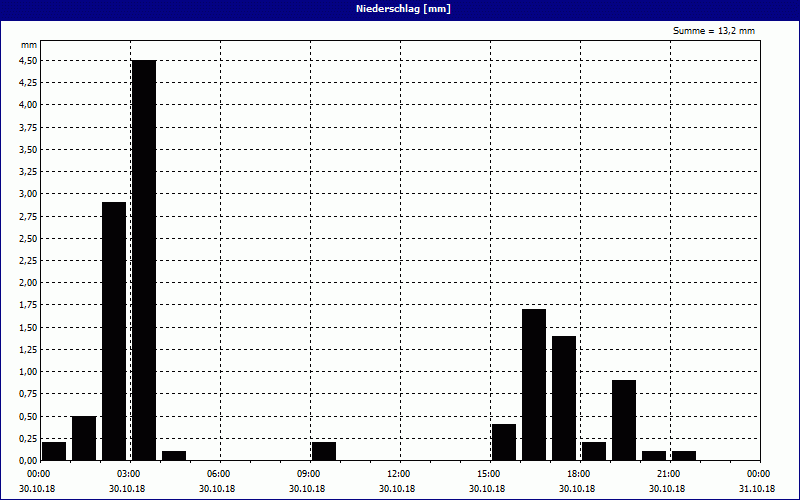The height and width of the screenshot is (500, 800).
Task: Select the bar just before 03:00
Action: point(114,331)
